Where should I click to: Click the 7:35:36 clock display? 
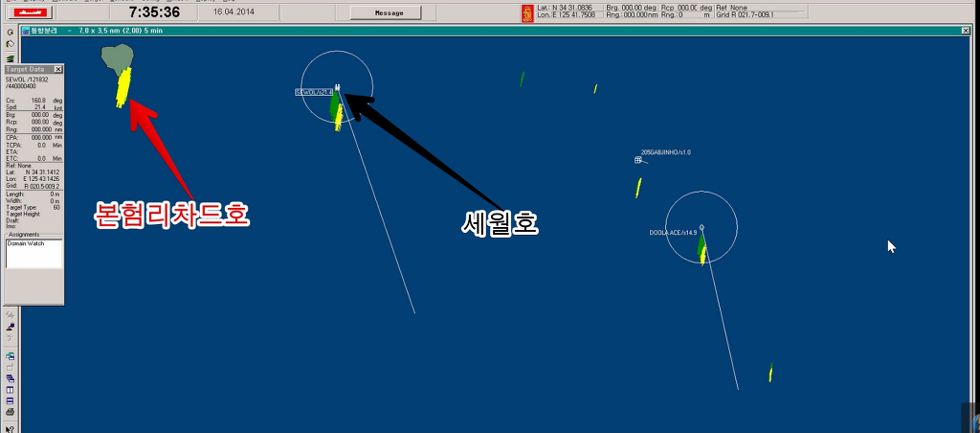pos(154,12)
